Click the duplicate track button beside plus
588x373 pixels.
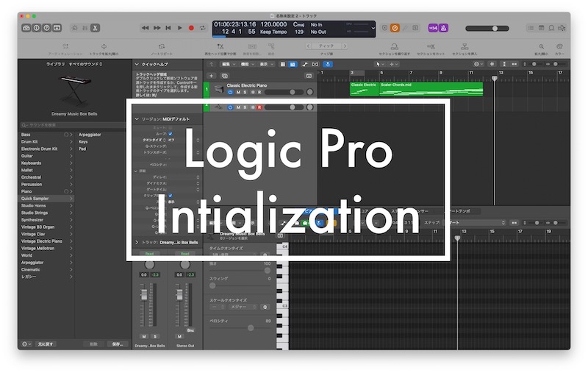coord(225,76)
